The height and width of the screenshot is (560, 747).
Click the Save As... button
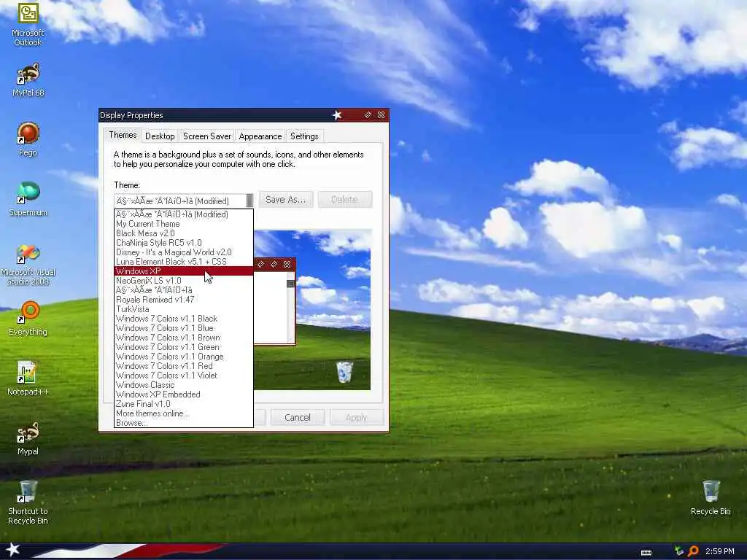pyautogui.click(x=285, y=200)
